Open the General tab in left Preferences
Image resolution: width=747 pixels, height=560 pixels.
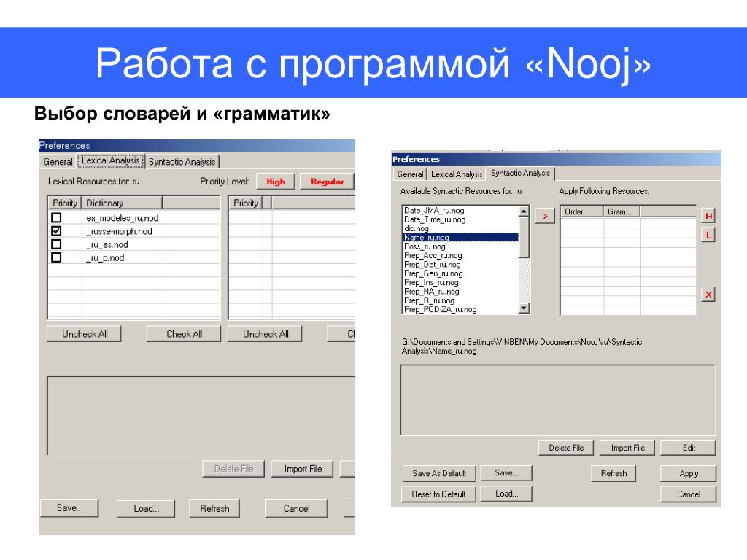[x=58, y=162]
